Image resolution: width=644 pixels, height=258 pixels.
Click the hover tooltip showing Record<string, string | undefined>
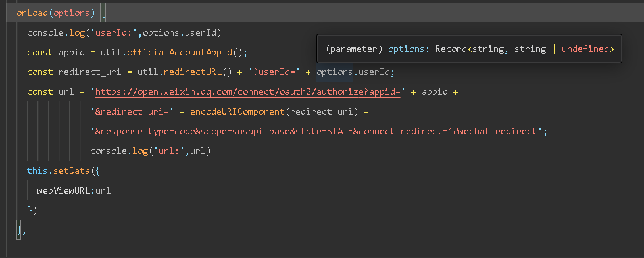(470, 49)
